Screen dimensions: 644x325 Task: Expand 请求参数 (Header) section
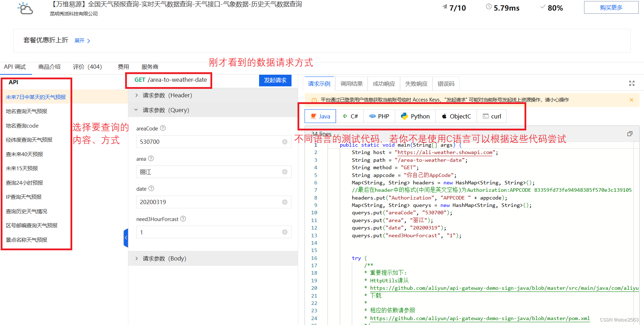pos(213,95)
